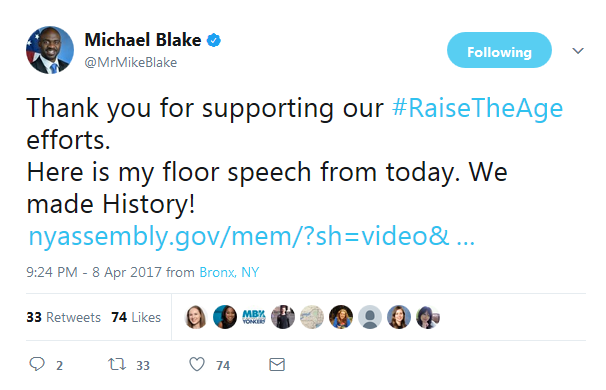Open Michael Blake's profile picture

[50, 50]
